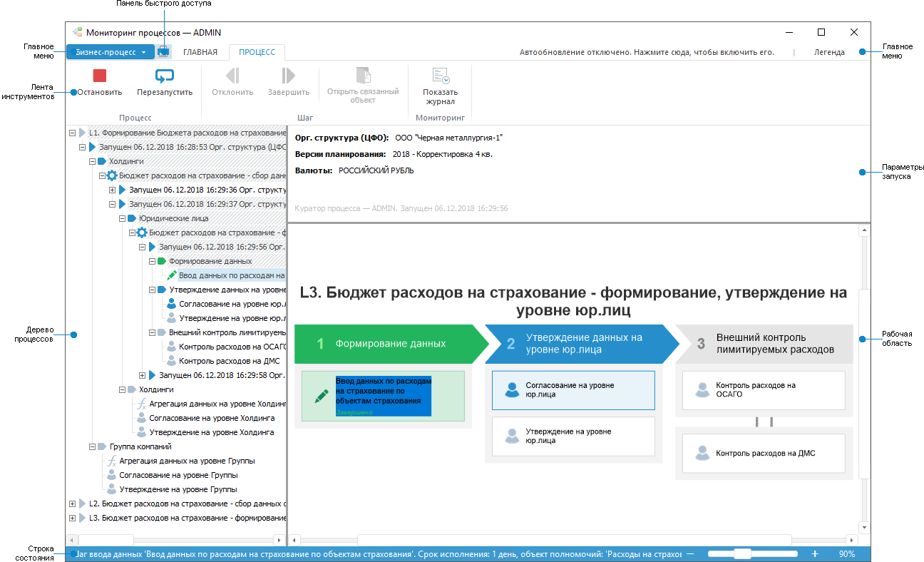The image size is (924, 562).
Task: Expand the 'Запущен 06.12.2018 16:29:58' entry
Action: coord(141,374)
